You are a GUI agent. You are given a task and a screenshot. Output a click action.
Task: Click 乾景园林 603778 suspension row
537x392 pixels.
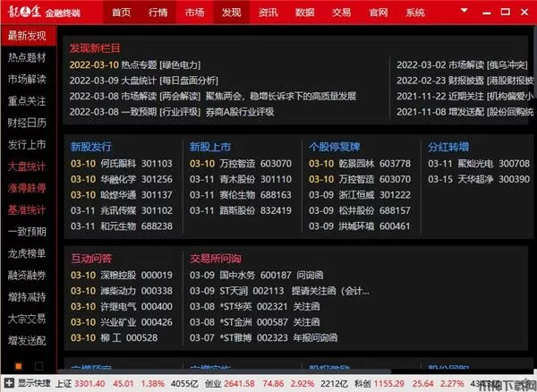(x=360, y=164)
